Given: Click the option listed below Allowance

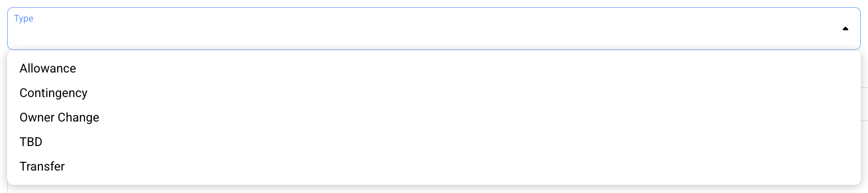Looking at the screenshot, I should tap(434, 93).
